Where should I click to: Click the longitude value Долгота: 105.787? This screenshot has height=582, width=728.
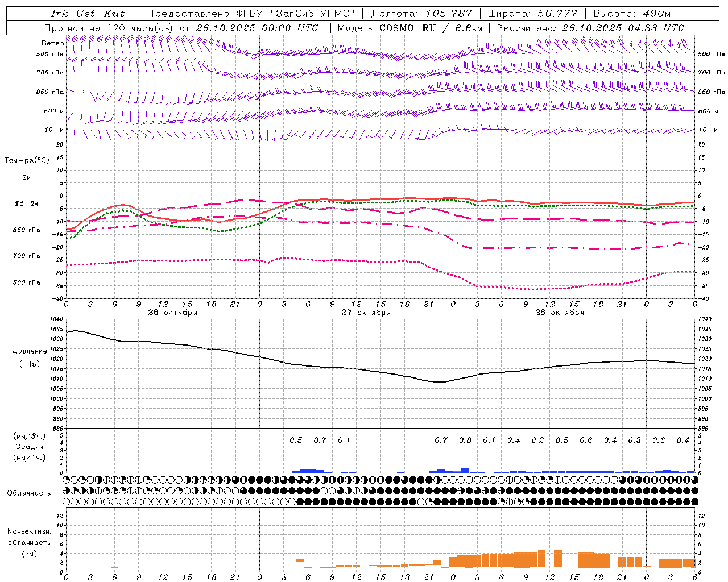pos(421,14)
